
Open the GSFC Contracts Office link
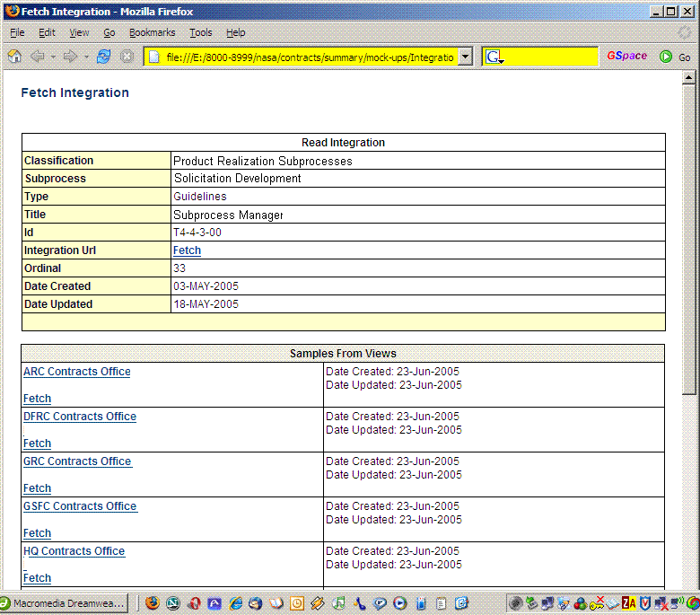point(80,506)
